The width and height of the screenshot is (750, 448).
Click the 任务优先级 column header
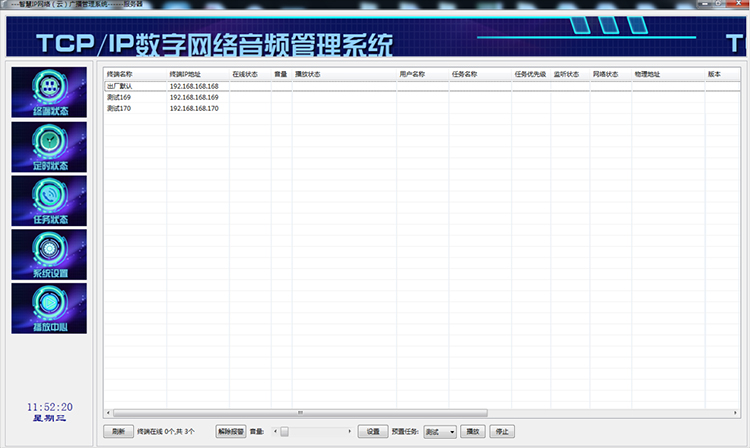tap(530, 74)
